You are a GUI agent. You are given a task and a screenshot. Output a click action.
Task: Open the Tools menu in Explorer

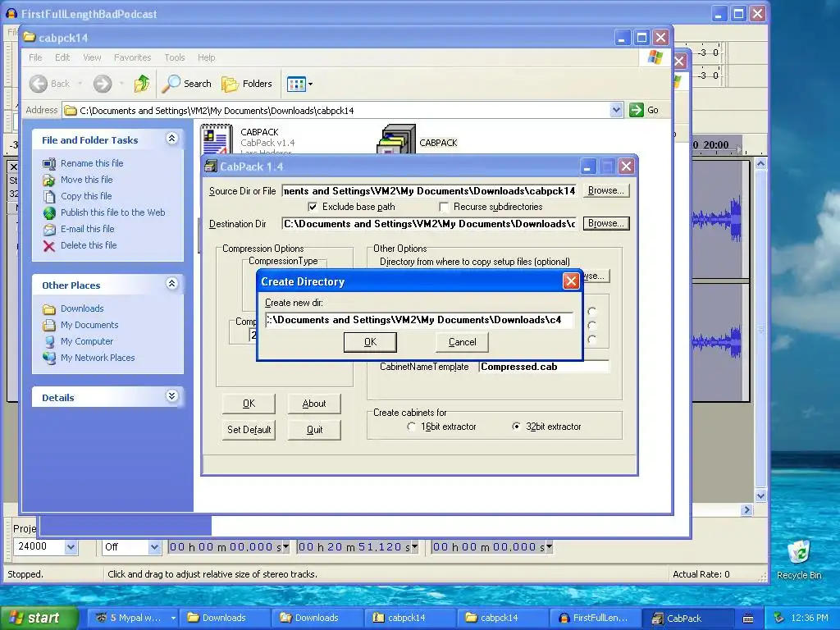coord(174,57)
